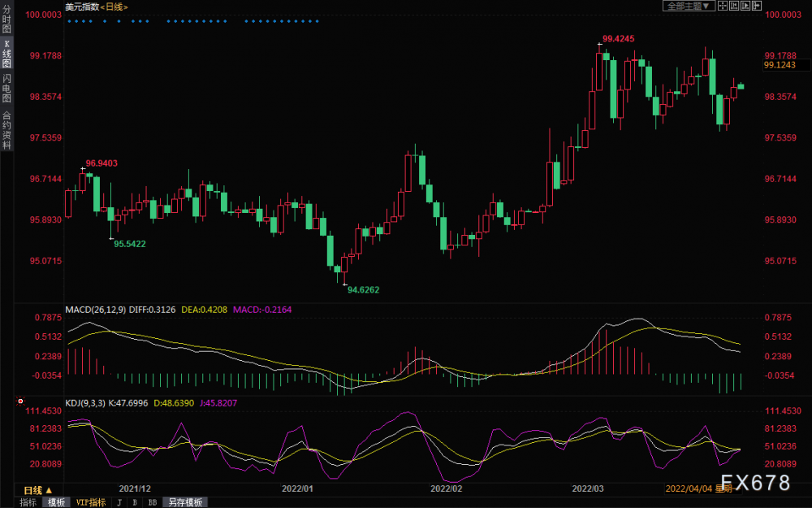Open the 日线 period selector
The width and height of the screenshot is (812, 508).
(38, 490)
